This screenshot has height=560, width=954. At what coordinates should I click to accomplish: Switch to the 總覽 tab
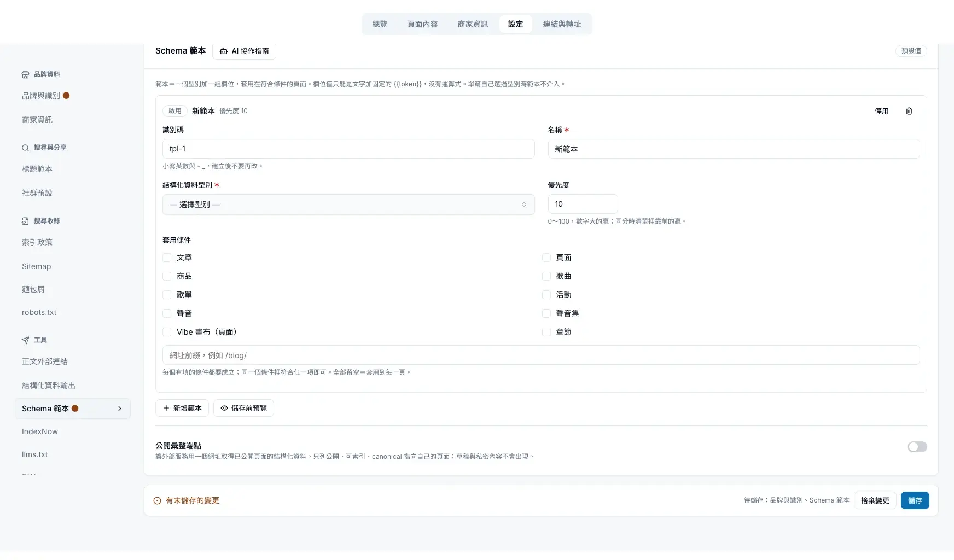[380, 24]
